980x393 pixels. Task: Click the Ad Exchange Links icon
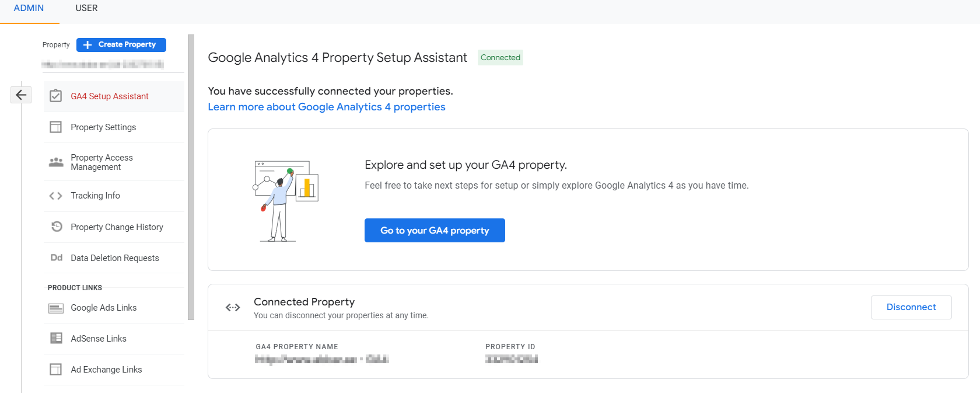[x=56, y=369]
